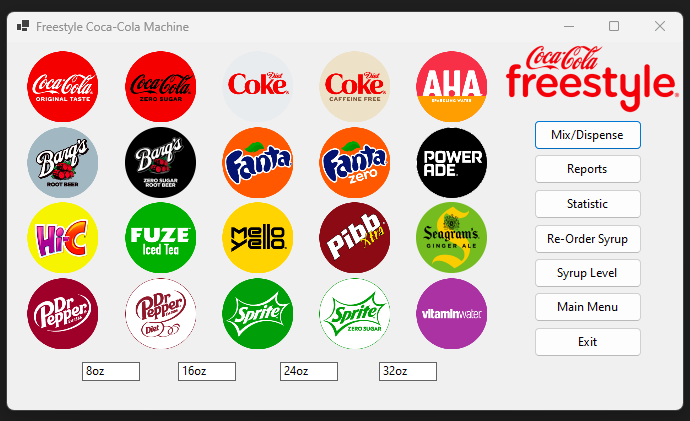Pick the Pibb Xtra logo
This screenshot has height=421, width=690.
pyautogui.click(x=355, y=238)
